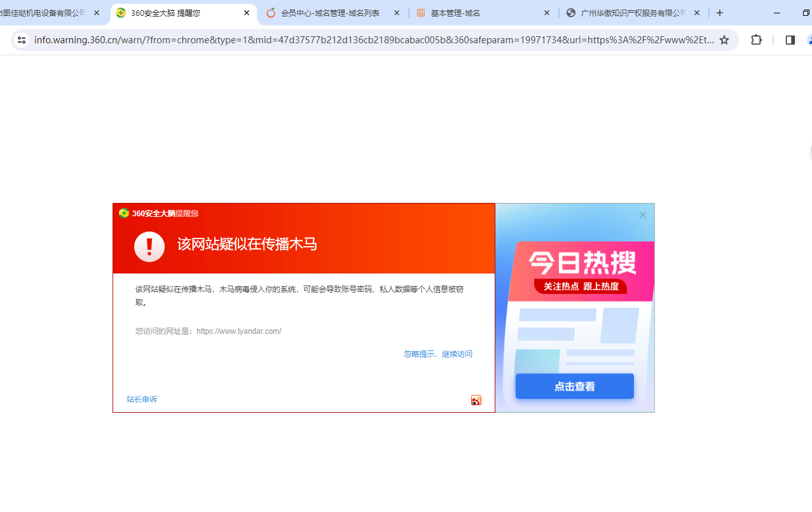812x512 pixels.
Task: Click the 该网站疑似在传播木马 heading
Action: [x=247, y=244]
